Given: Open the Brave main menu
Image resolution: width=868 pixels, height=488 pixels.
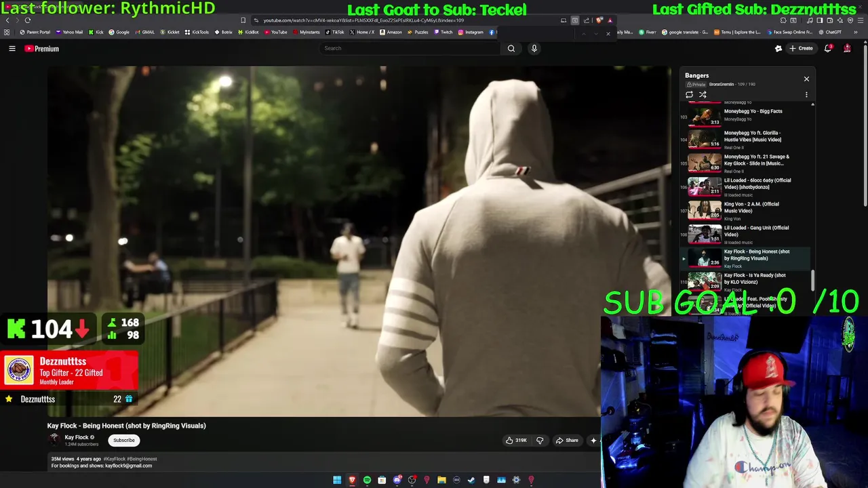Looking at the screenshot, I should [861, 20].
